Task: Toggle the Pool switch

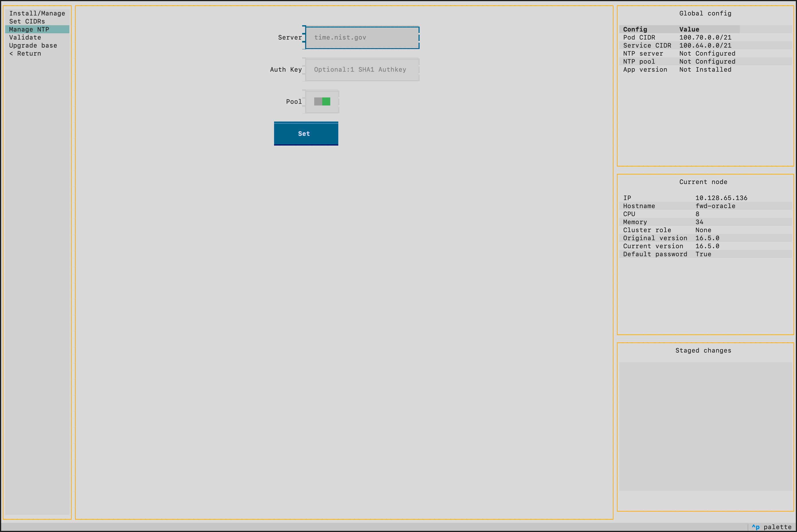Action: [322, 101]
